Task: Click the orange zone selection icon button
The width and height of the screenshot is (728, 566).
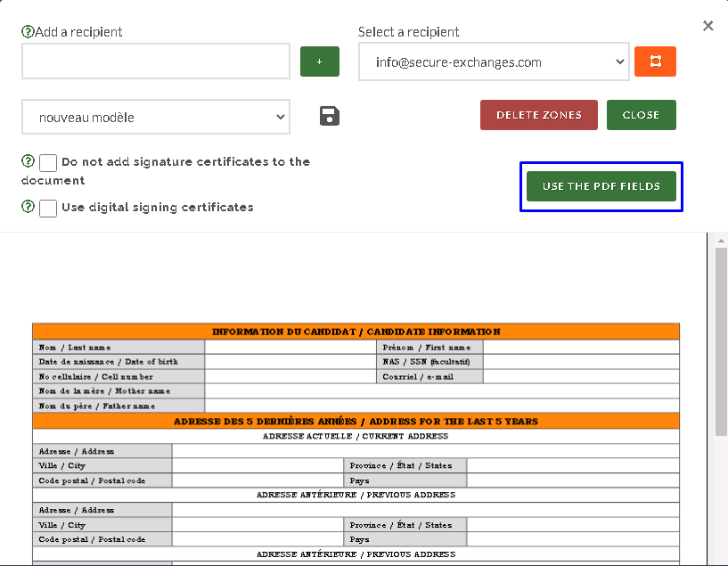Action: tap(655, 62)
